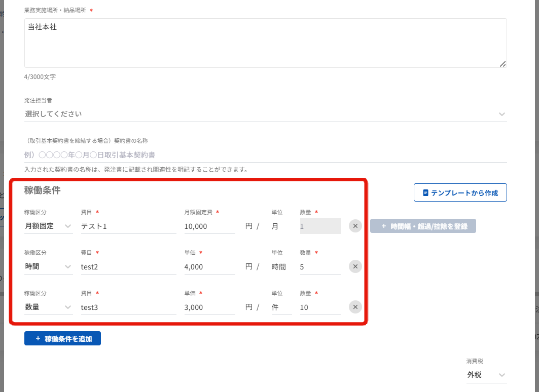Open 数量 work type dropdown

pyautogui.click(x=48, y=307)
